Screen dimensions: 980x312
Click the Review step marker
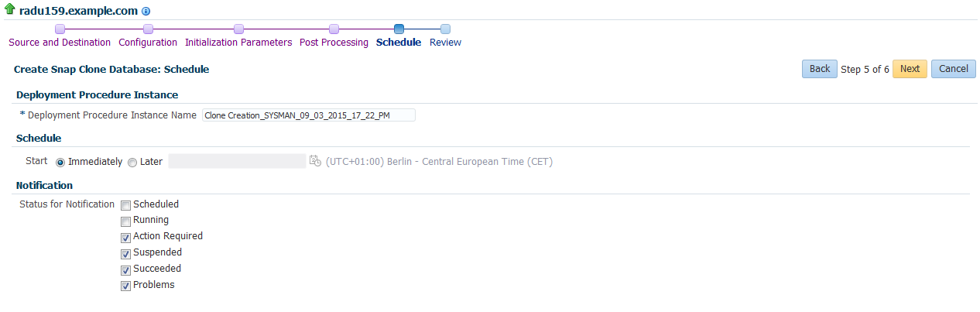(x=445, y=29)
